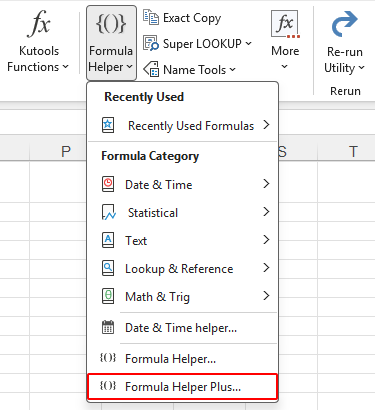Open Formula Helper Plus... entry
This screenshot has height=410, width=375.
coord(182,387)
